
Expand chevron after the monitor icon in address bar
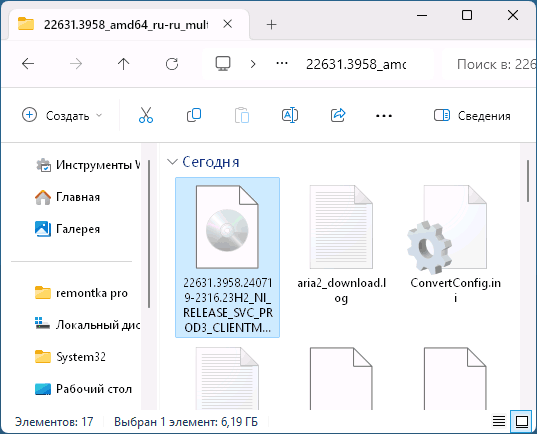coord(253,64)
